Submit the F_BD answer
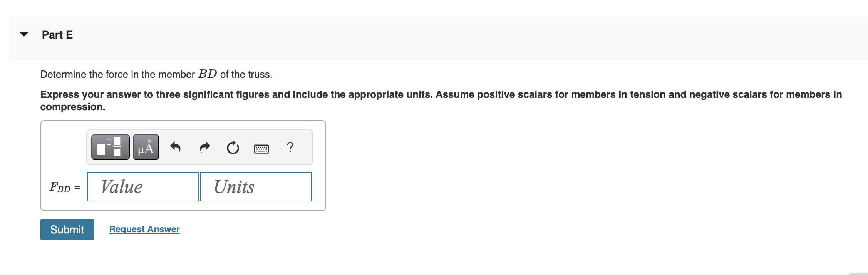This screenshot has height=275, width=868. click(67, 229)
